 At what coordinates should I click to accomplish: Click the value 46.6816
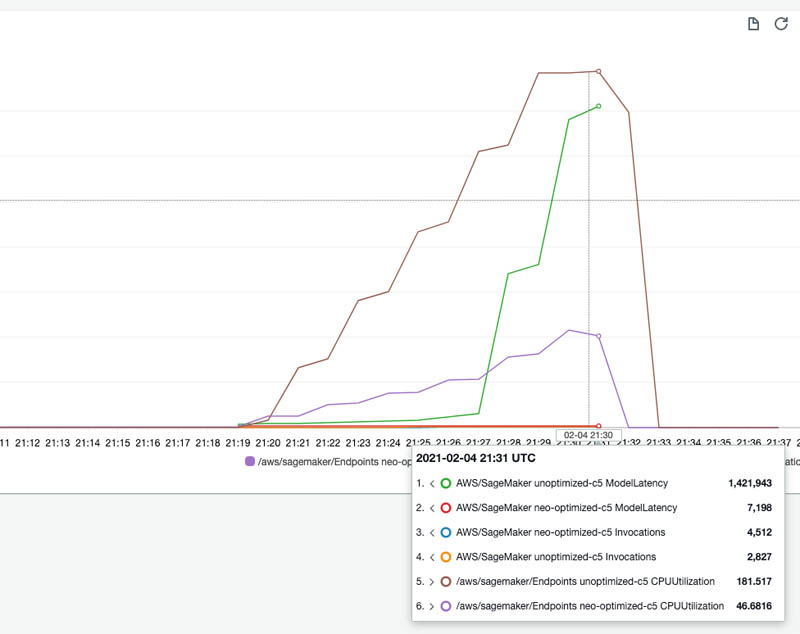tap(754, 606)
